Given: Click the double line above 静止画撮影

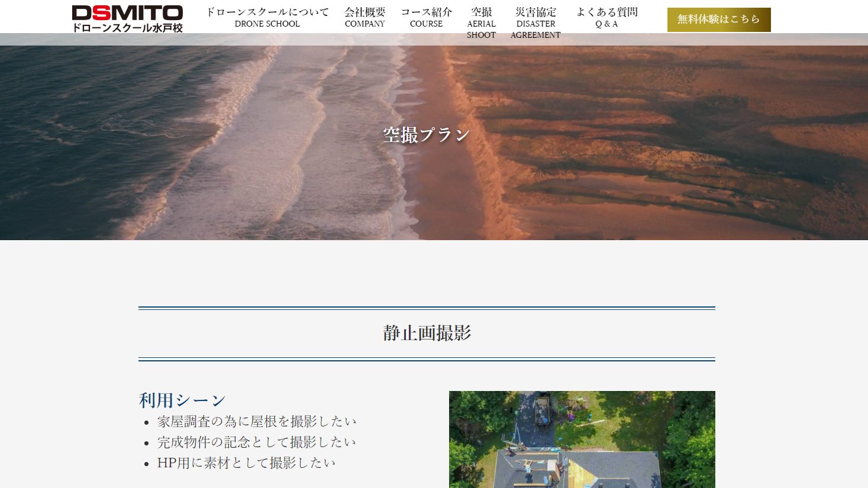Looking at the screenshot, I should click(x=427, y=308).
